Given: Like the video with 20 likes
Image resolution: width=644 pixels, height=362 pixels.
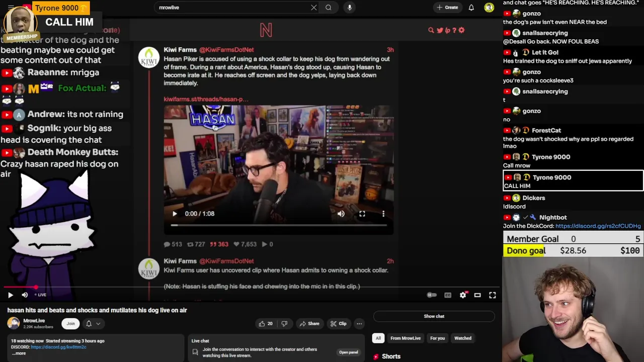Looking at the screenshot, I should click(266, 324).
